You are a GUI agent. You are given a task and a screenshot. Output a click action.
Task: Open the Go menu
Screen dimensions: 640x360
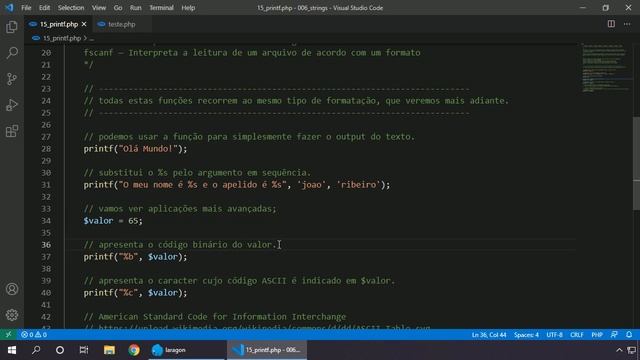tap(118, 8)
